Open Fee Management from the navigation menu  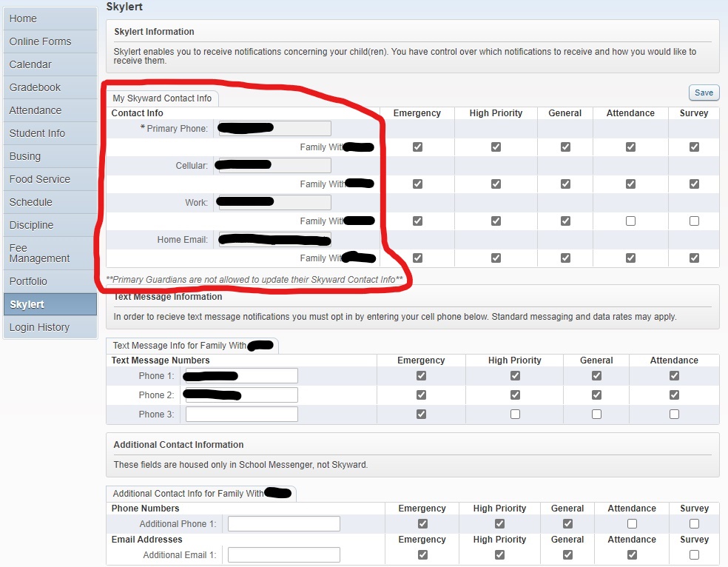[50, 253]
